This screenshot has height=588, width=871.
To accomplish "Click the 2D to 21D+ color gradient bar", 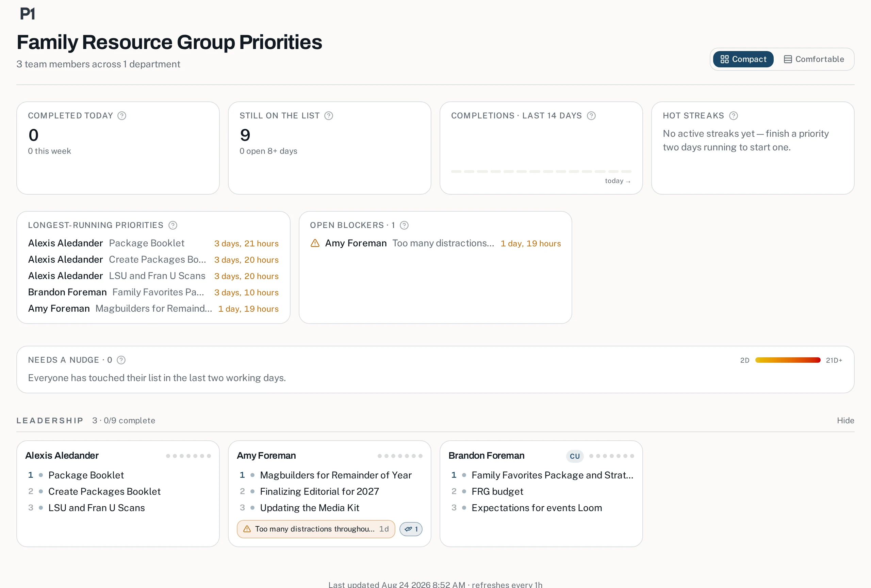I will pyautogui.click(x=788, y=360).
